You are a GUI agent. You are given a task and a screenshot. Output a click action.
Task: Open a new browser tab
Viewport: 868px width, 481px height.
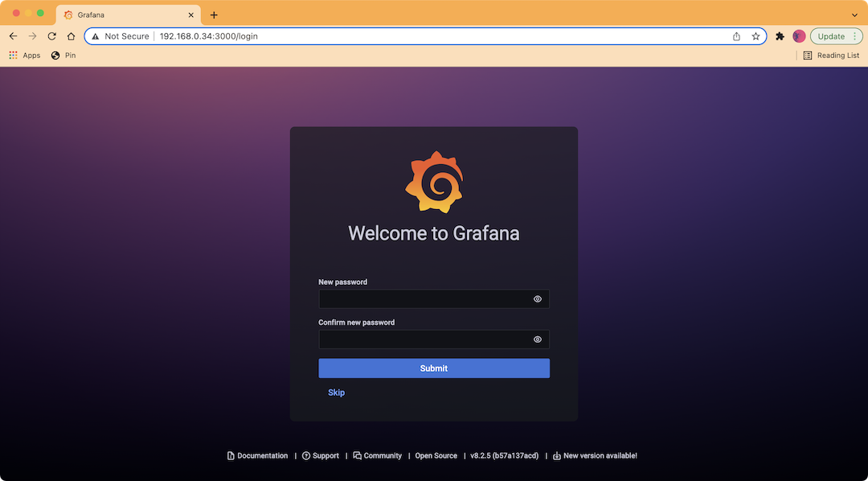pos(215,15)
